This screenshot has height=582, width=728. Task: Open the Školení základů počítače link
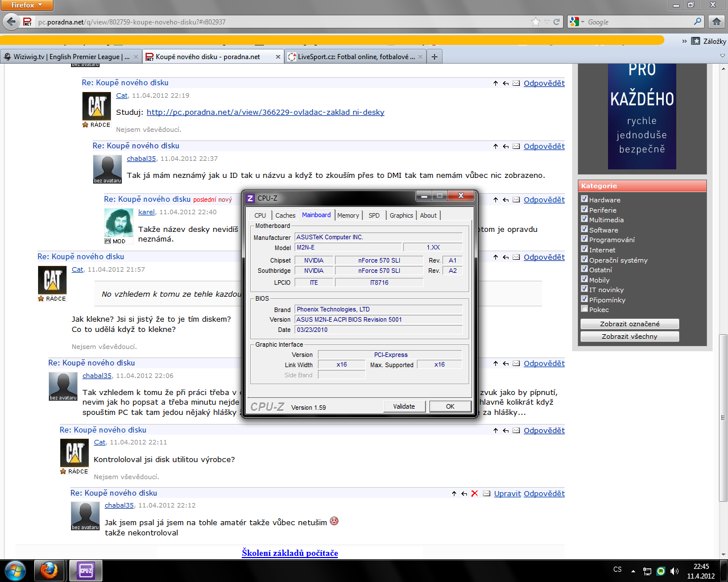(289, 553)
